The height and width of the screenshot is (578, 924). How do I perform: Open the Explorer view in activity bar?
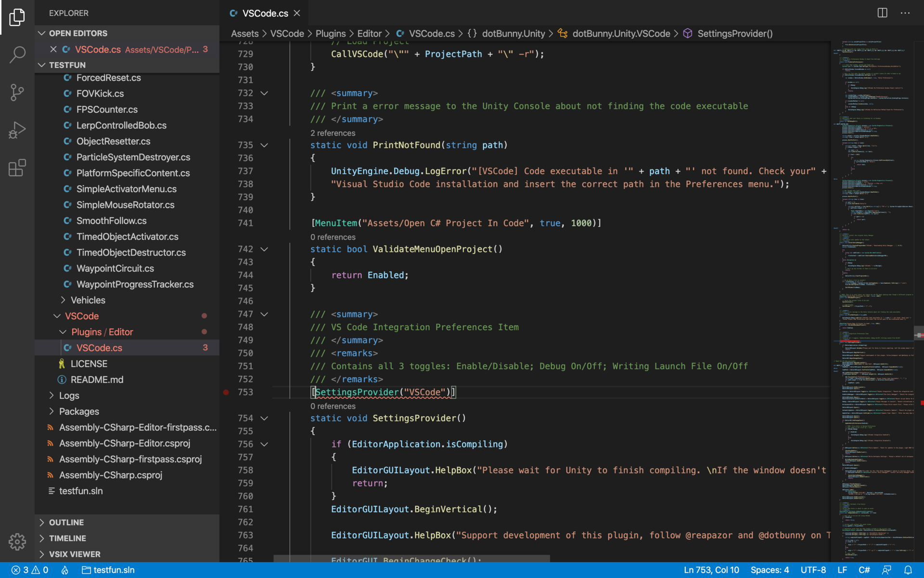17,17
